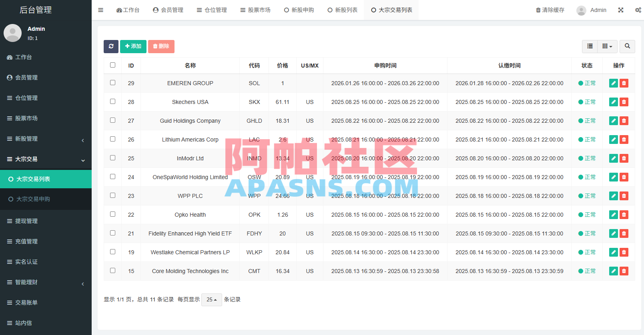Click the red 删除 button
Screen dimensions: 644x335
tap(161, 46)
